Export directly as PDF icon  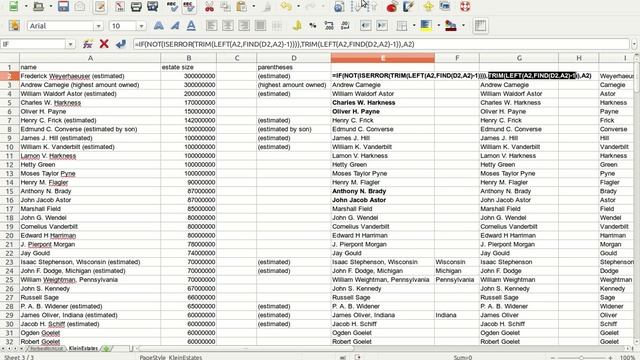point(120,6)
